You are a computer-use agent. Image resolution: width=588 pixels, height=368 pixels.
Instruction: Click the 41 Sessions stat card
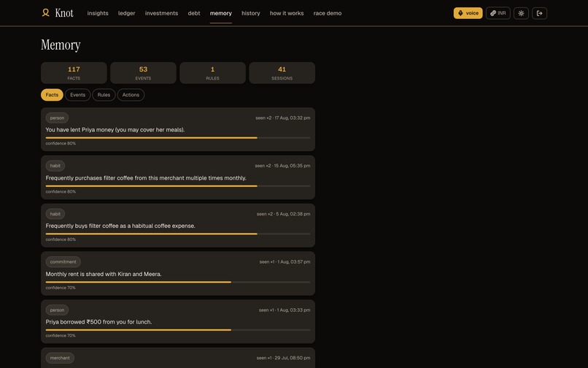pyautogui.click(x=282, y=73)
